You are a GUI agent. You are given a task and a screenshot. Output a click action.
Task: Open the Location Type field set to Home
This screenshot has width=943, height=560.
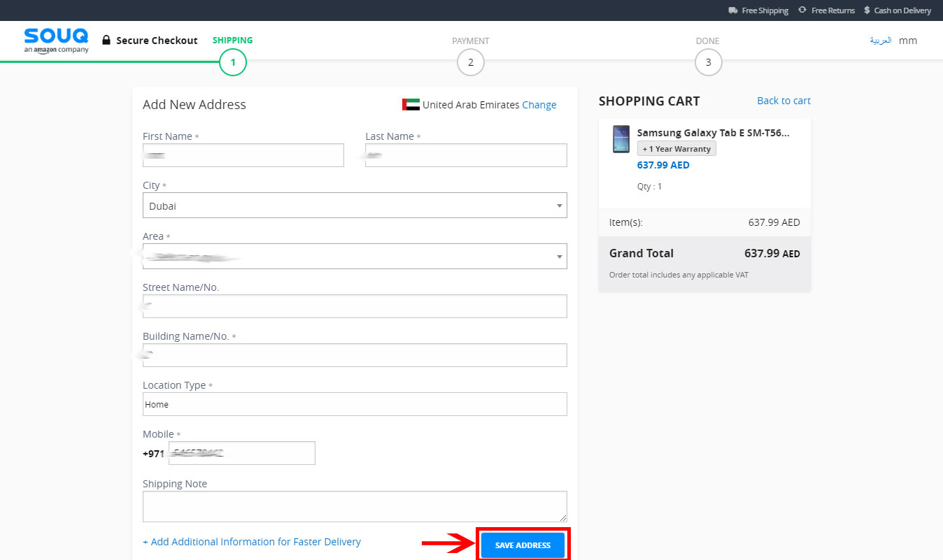pyautogui.click(x=355, y=404)
